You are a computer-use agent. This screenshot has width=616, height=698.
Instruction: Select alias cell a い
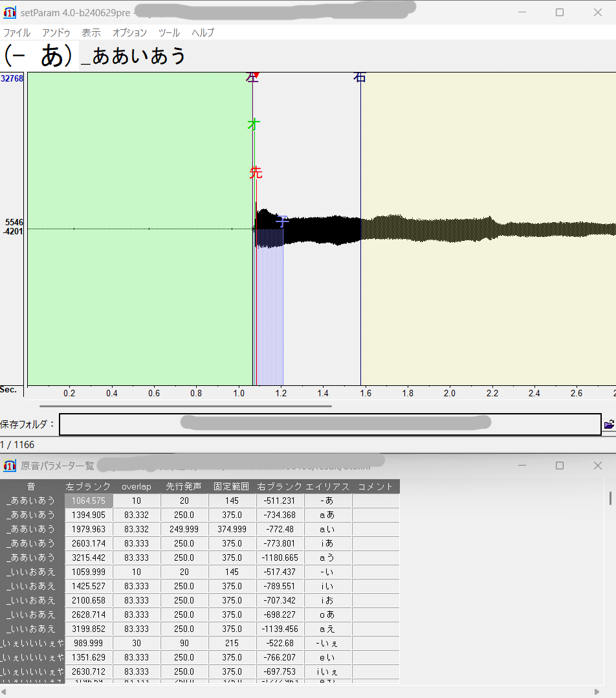[328, 529]
